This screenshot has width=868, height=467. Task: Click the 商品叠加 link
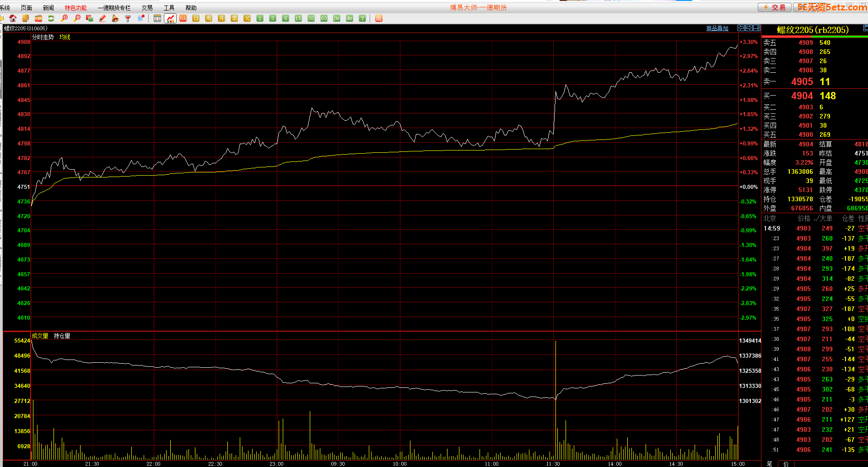coord(717,28)
